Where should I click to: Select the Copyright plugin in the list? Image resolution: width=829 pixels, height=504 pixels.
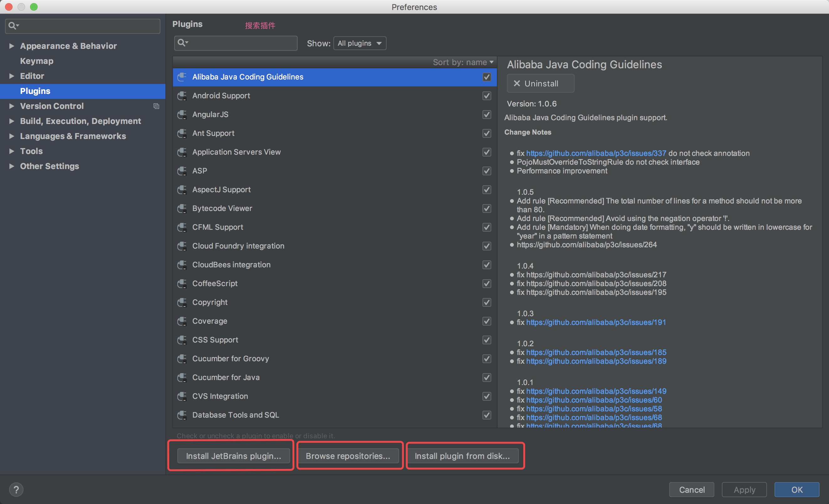pos(210,302)
